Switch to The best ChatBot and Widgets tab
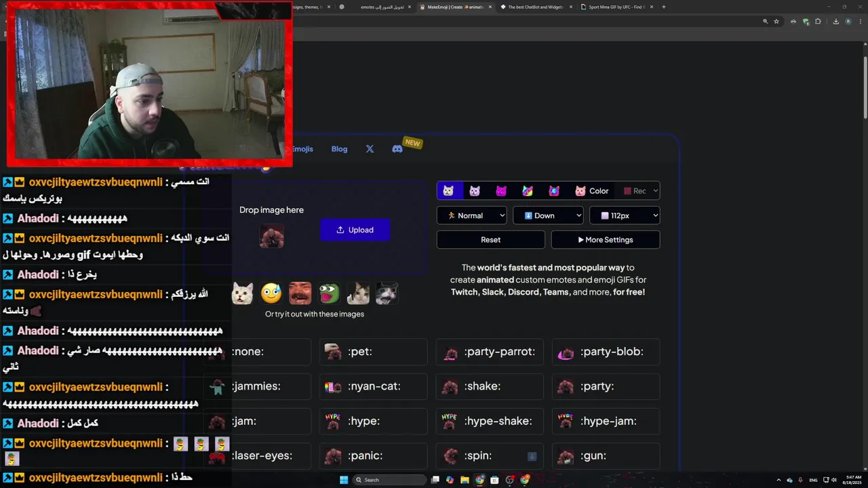Screen dimensions: 868x488 (536, 7)
